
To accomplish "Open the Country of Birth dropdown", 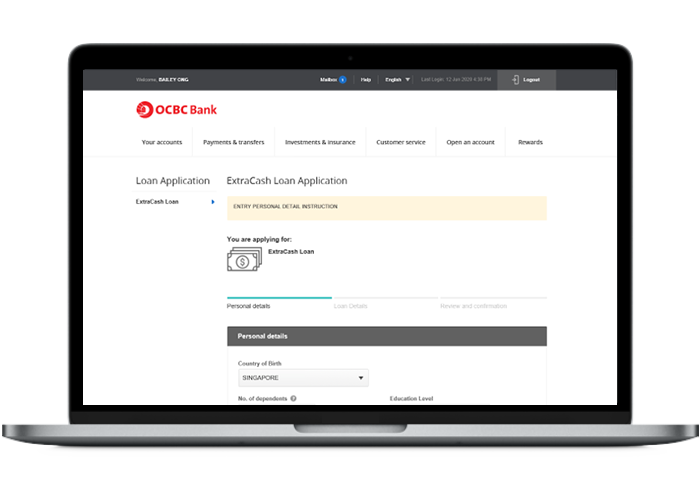I will point(303,378).
